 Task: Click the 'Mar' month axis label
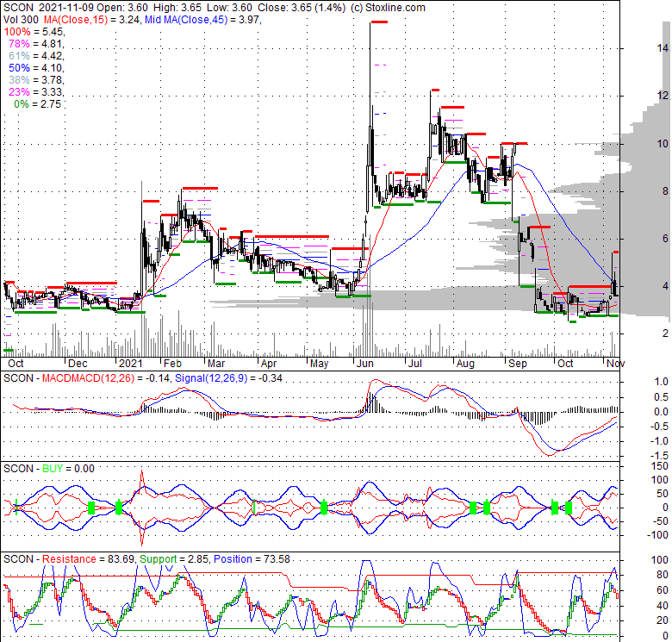[216, 364]
